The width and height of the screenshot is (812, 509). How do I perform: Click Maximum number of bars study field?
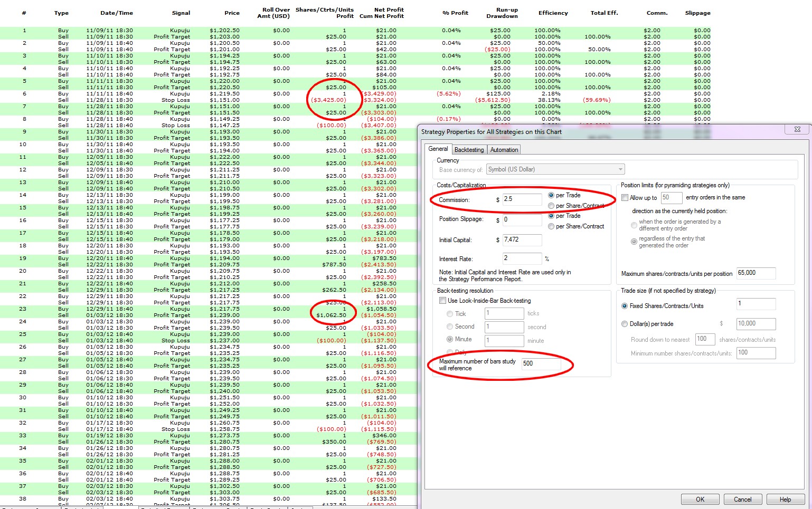coord(541,363)
